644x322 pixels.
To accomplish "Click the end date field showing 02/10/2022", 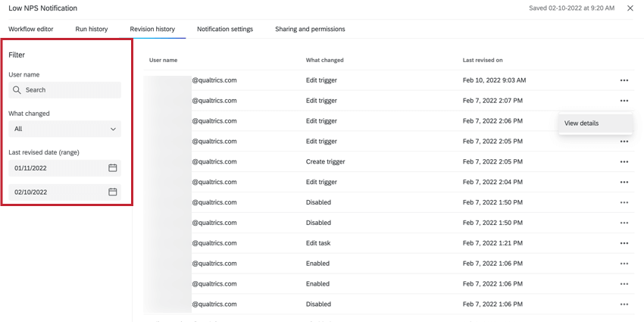I will tap(57, 192).
